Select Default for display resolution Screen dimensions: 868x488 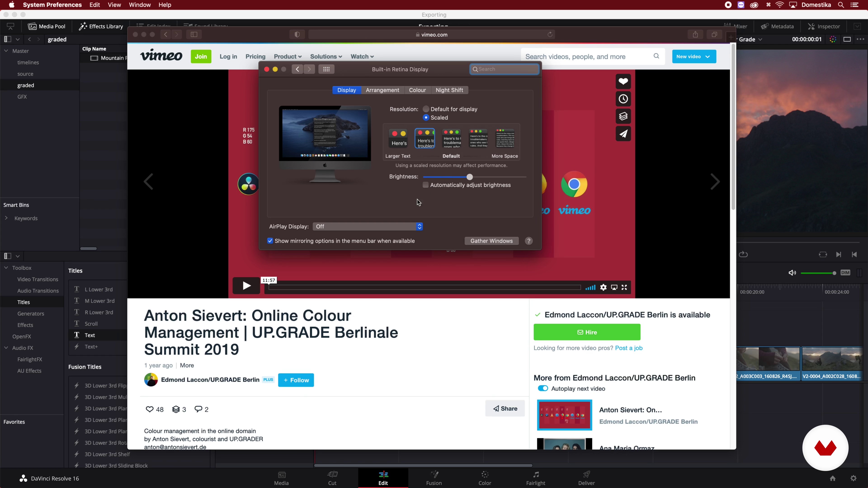coord(426,109)
